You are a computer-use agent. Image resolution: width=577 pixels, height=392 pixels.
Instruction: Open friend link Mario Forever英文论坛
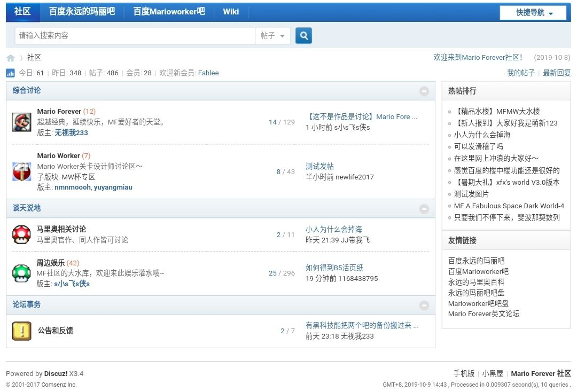[484, 313]
